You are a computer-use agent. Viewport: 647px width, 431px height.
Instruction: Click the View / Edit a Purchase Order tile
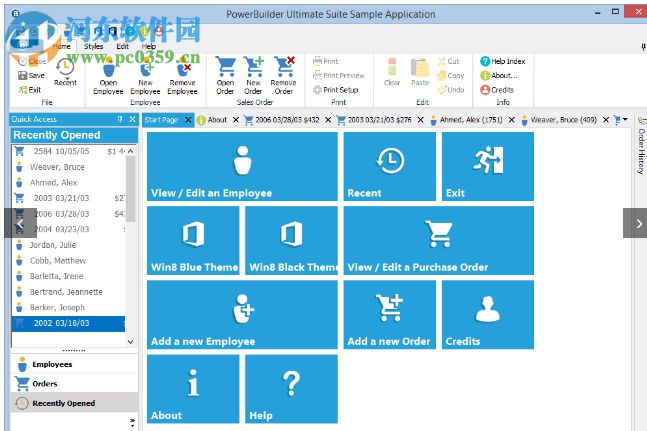click(439, 241)
